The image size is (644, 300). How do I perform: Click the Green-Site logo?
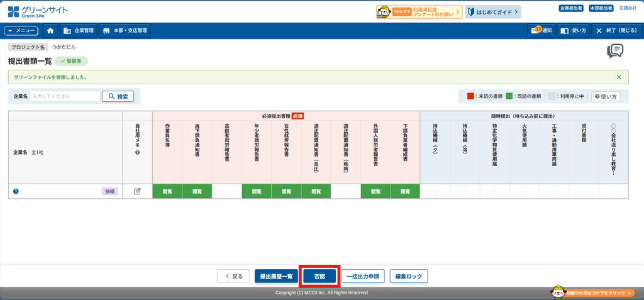38,11
